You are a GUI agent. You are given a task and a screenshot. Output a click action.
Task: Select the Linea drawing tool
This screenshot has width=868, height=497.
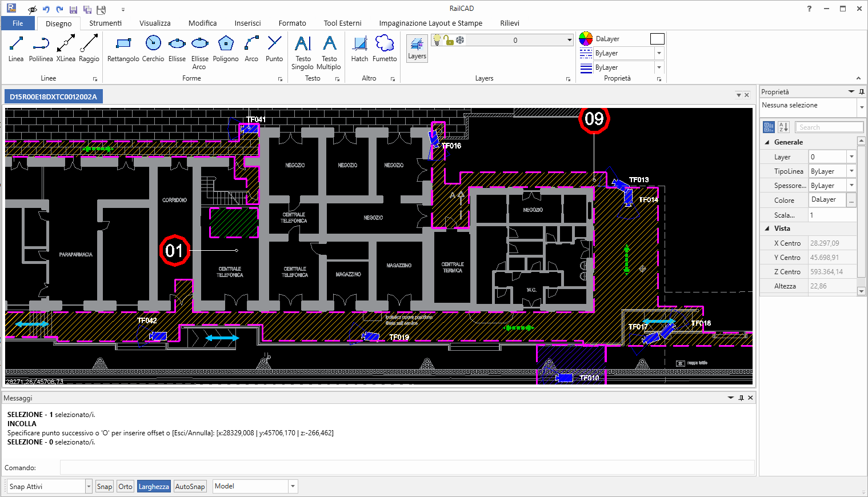click(16, 49)
